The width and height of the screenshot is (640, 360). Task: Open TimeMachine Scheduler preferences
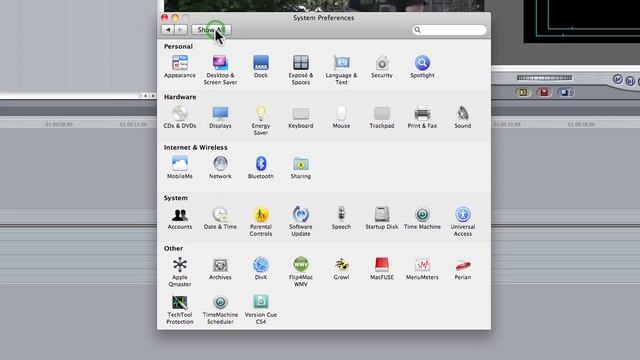[x=220, y=309]
